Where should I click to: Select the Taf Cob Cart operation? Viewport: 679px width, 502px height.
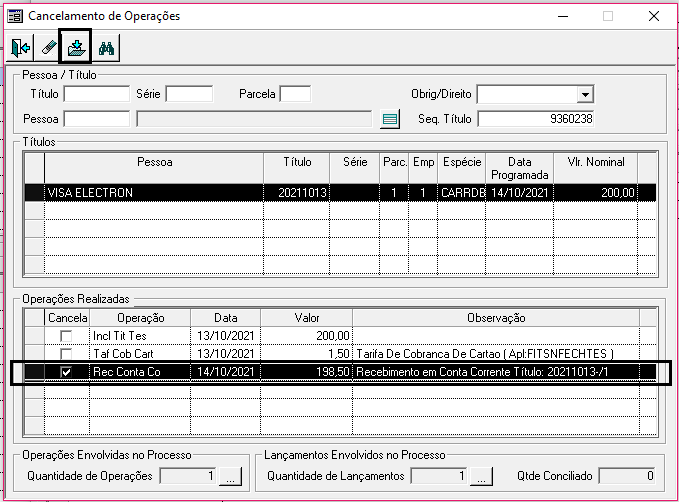(140, 354)
